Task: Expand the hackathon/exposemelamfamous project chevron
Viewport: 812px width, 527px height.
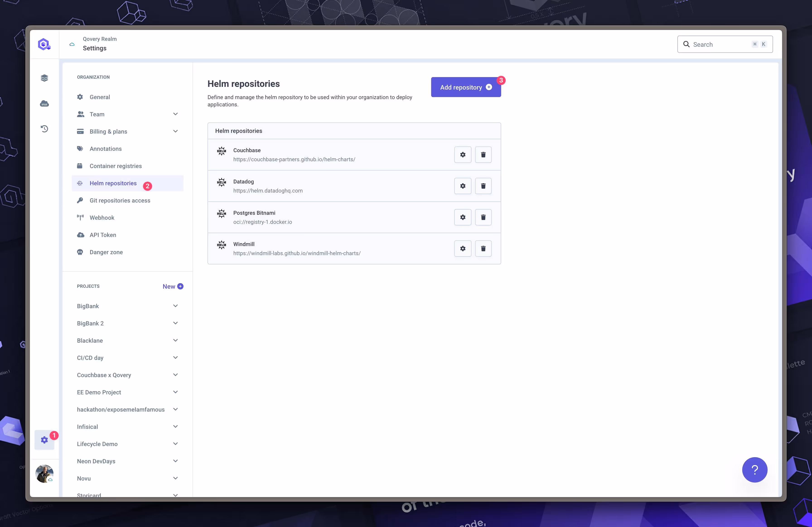Action: click(x=175, y=410)
